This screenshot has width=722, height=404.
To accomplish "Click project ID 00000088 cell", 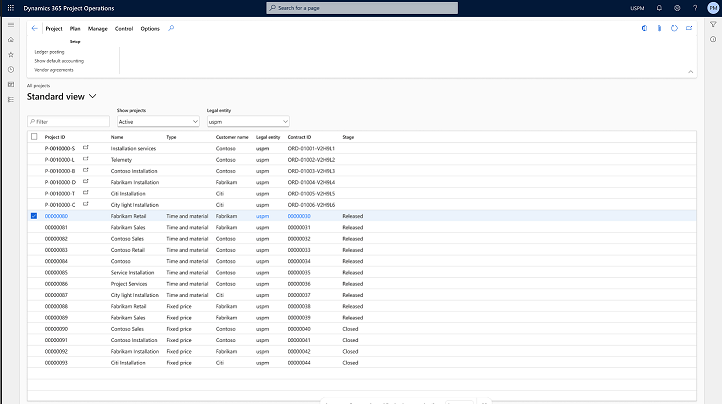I will (x=56, y=306).
